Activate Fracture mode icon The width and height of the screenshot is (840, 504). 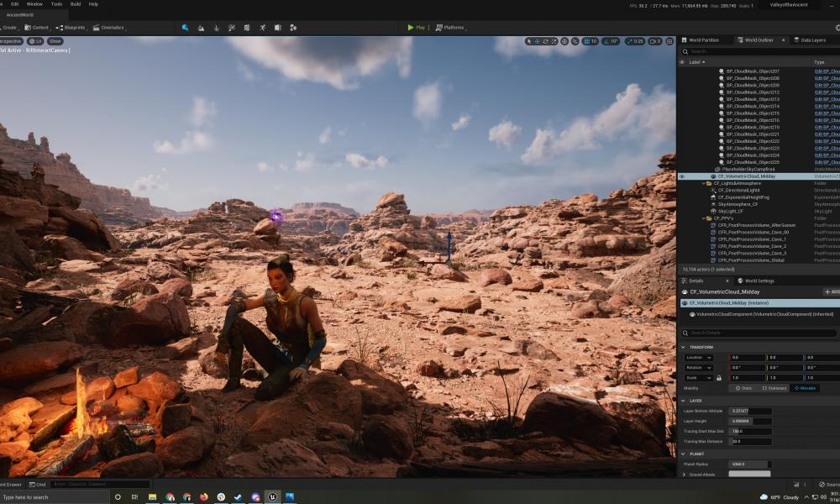262,28
